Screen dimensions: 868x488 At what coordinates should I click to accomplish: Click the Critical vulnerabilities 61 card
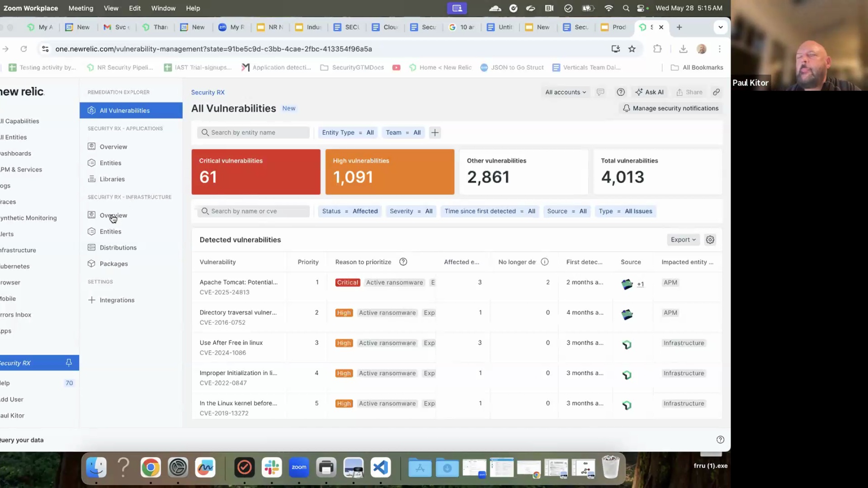coord(256,172)
